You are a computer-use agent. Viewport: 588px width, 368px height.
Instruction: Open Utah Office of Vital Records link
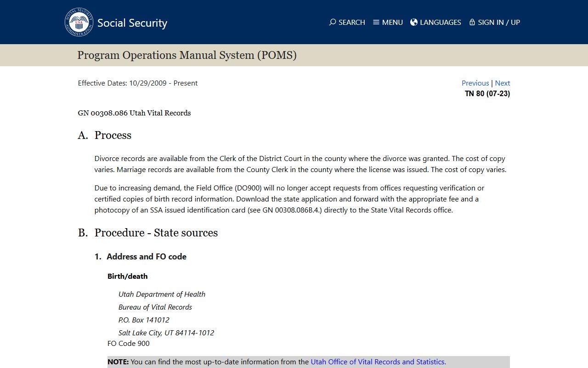378,362
